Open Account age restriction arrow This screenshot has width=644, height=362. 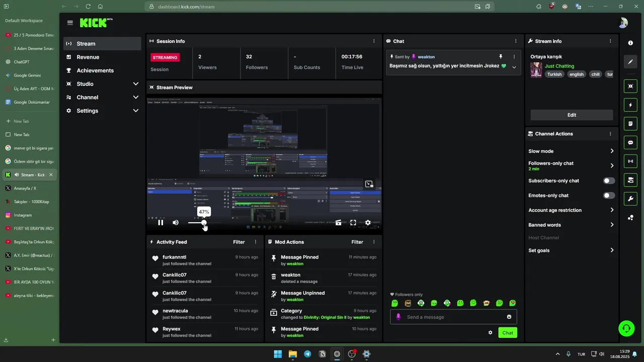(x=612, y=210)
